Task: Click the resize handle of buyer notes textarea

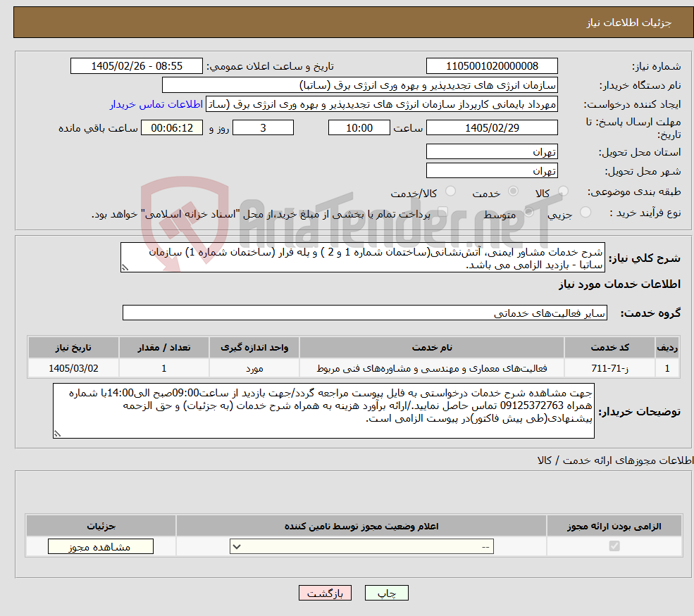Action: pyautogui.click(x=57, y=434)
